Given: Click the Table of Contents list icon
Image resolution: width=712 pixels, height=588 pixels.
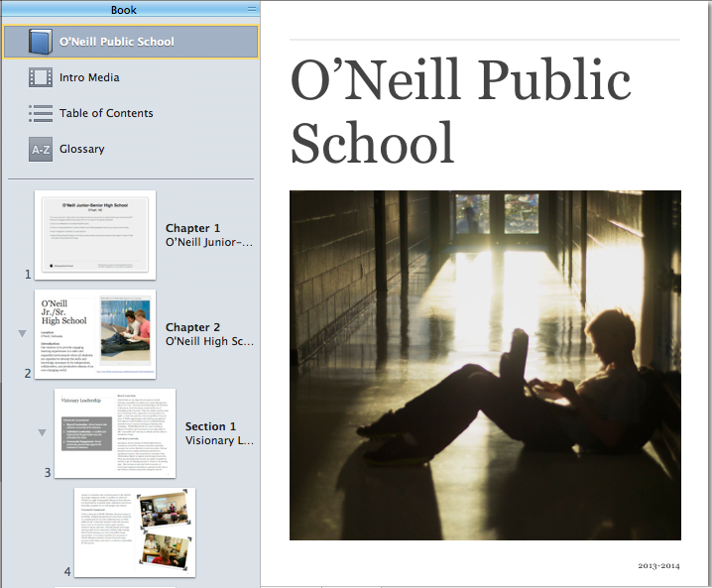Looking at the screenshot, I should pyautogui.click(x=41, y=113).
